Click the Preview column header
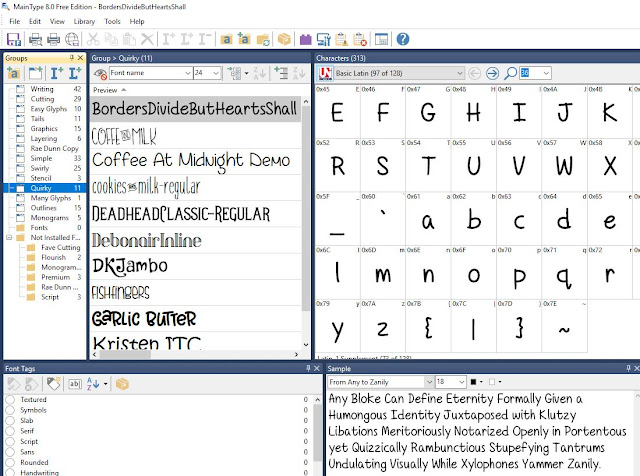The width and height of the screenshot is (640, 476). click(x=196, y=90)
